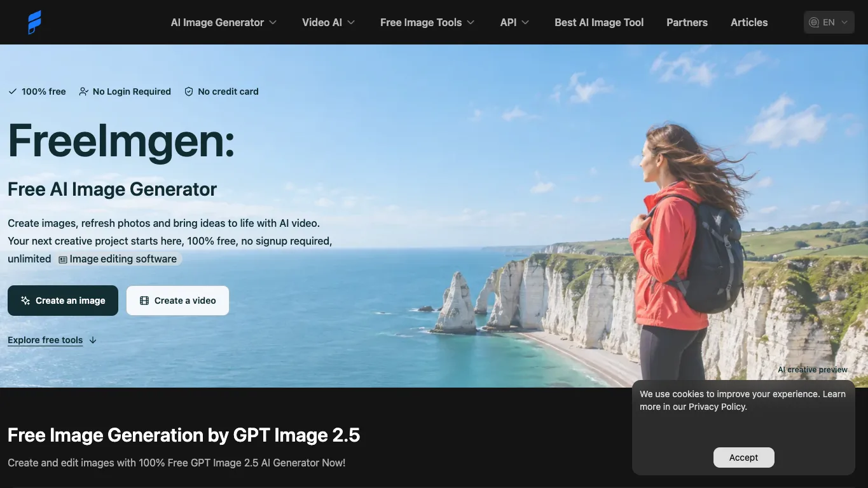The width and height of the screenshot is (868, 488).
Task: Go to Best AI Image Tool page
Action: tap(599, 22)
